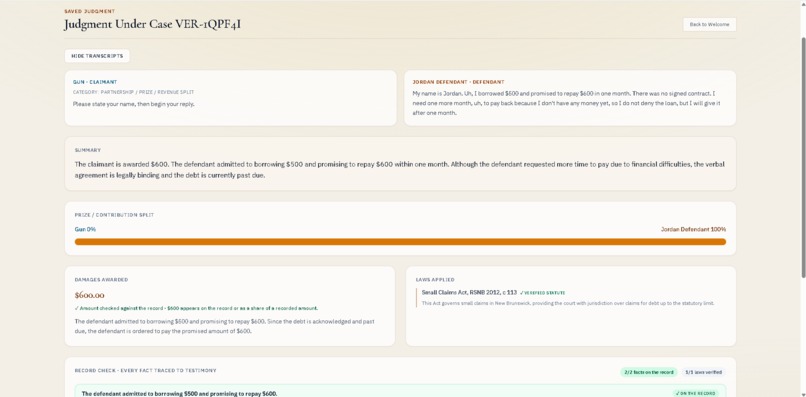Click the Jordan Defendant 100% label
806x397 pixels.
pyautogui.click(x=693, y=229)
